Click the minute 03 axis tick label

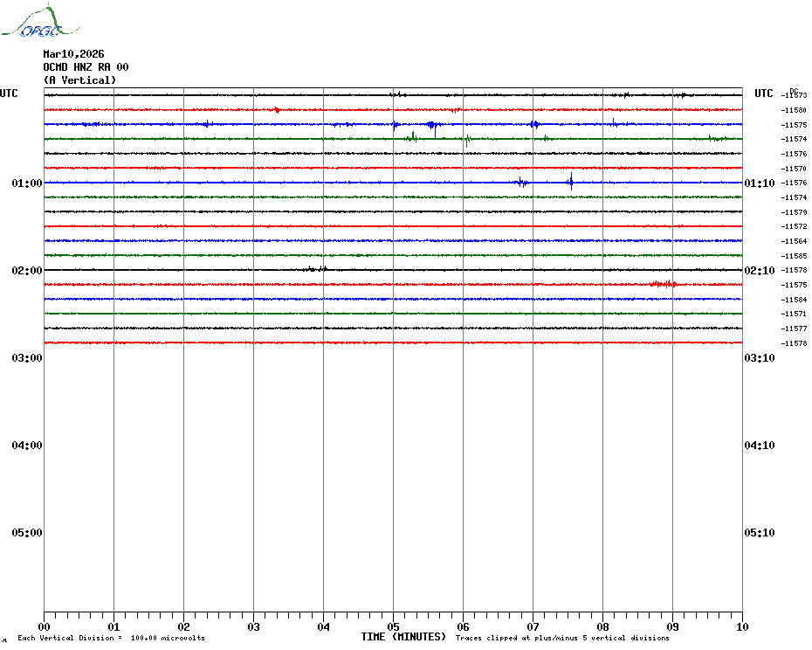click(254, 626)
